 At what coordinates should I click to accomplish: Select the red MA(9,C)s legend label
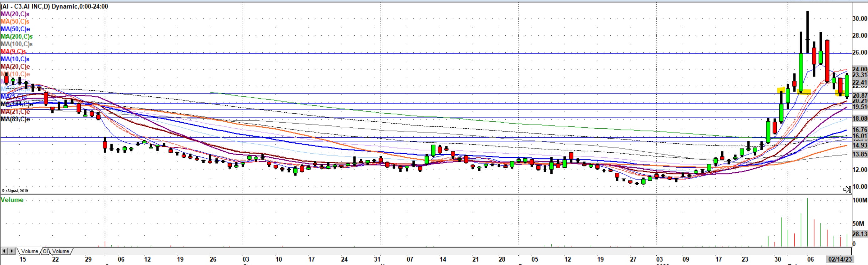pyautogui.click(x=13, y=51)
